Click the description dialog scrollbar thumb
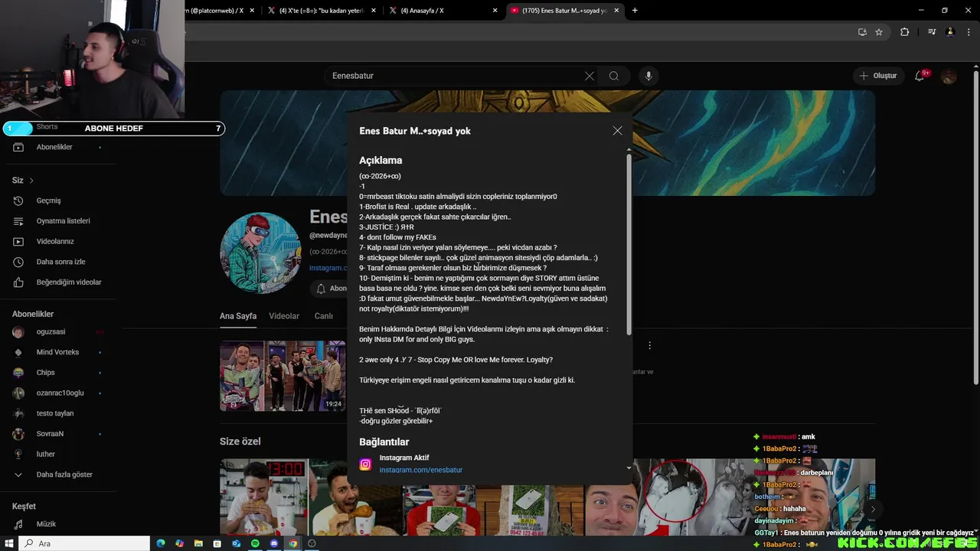The height and width of the screenshot is (551, 980). 629,243
